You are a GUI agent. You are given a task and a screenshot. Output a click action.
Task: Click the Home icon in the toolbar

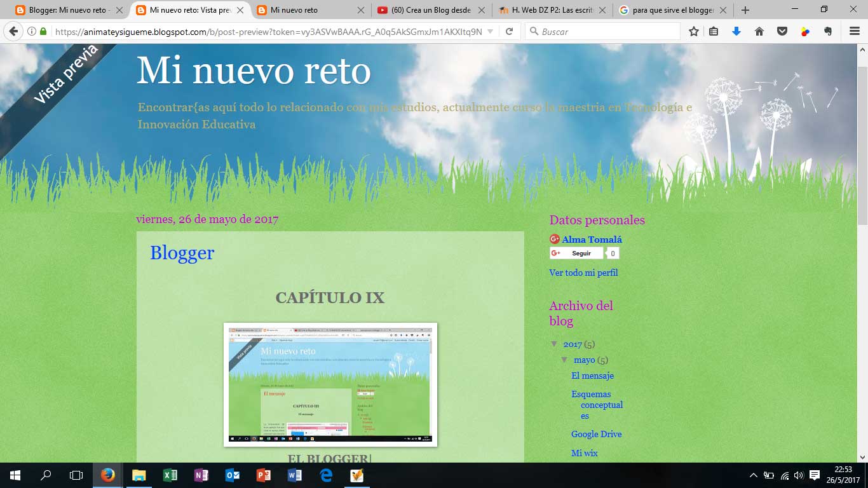pos(759,30)
